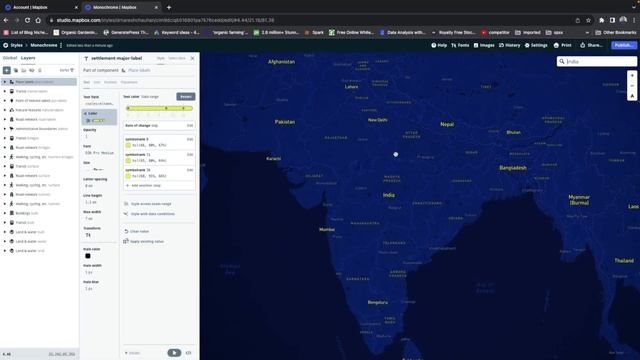Image resolution: width=640 pixels, height=360 pixels.
Task: Click the hide layer eye icon in layers toolbar
Action: click(x=32, y=70)
